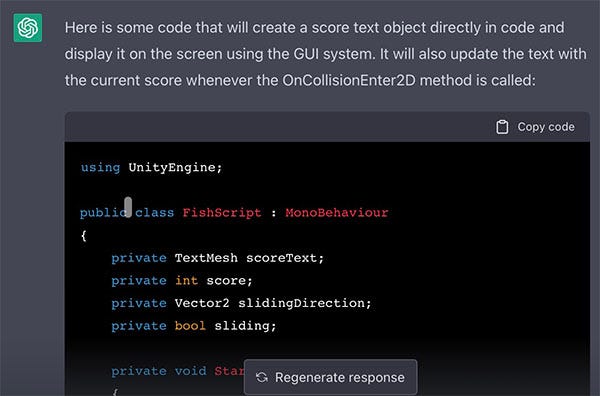
Task: Click 'TextMesh' in the scoreText declaration
Action: (206, 258)
